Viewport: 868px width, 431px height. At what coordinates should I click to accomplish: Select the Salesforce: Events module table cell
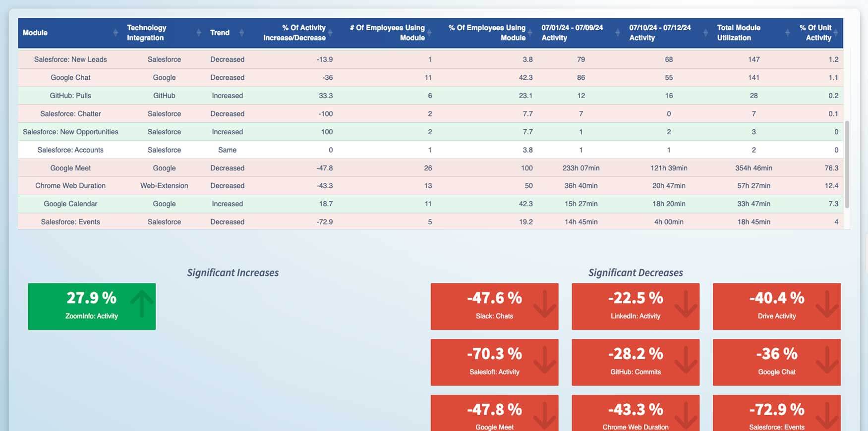pos(70,222)
